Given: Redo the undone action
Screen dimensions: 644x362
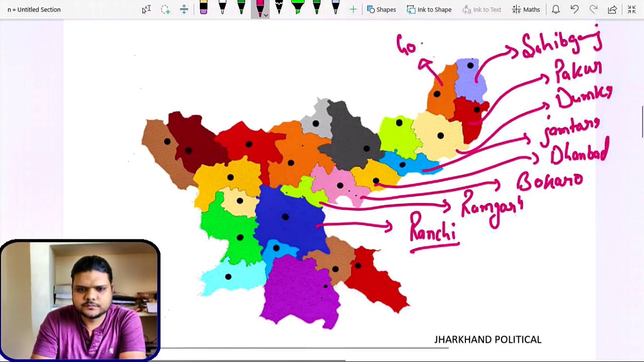Looking at the screenshot, I should pyautogui.click(x=594, y=9).
